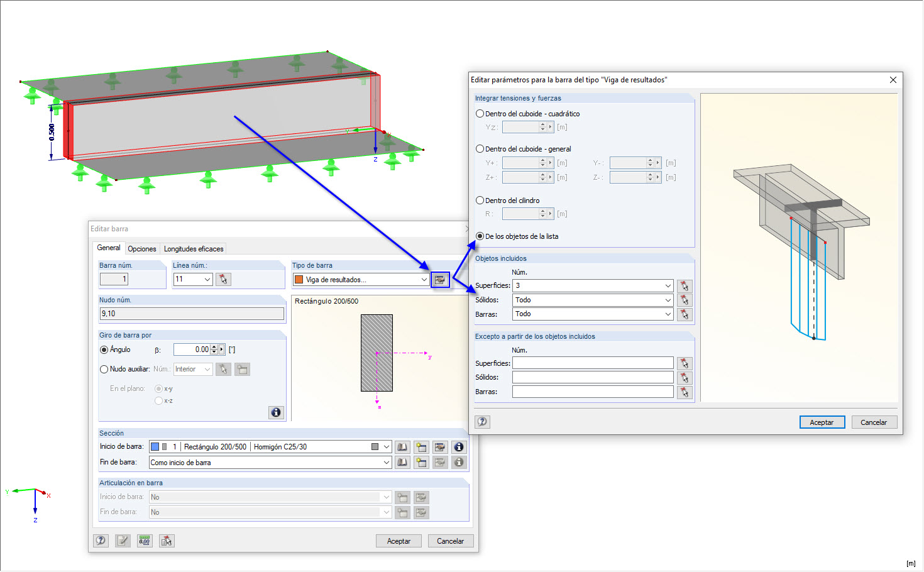Pick included Barras graphically
The image size is (924, 572).
click(x=685, y=314)
